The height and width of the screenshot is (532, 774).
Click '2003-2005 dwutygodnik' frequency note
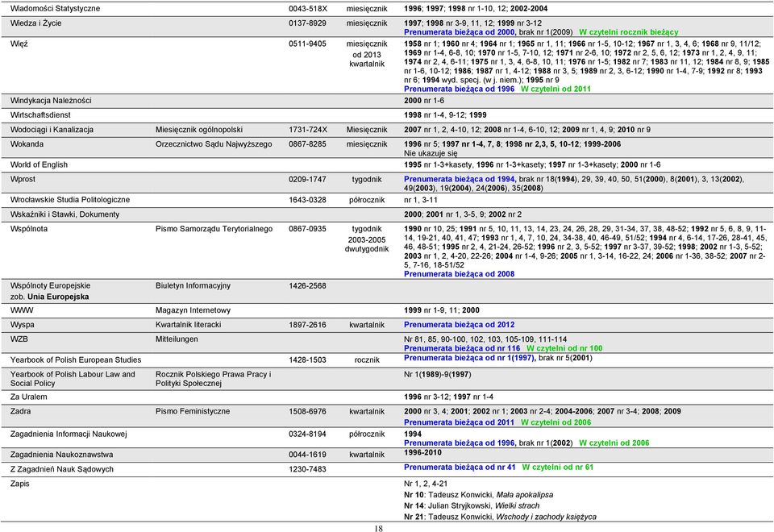click(366, 244)
